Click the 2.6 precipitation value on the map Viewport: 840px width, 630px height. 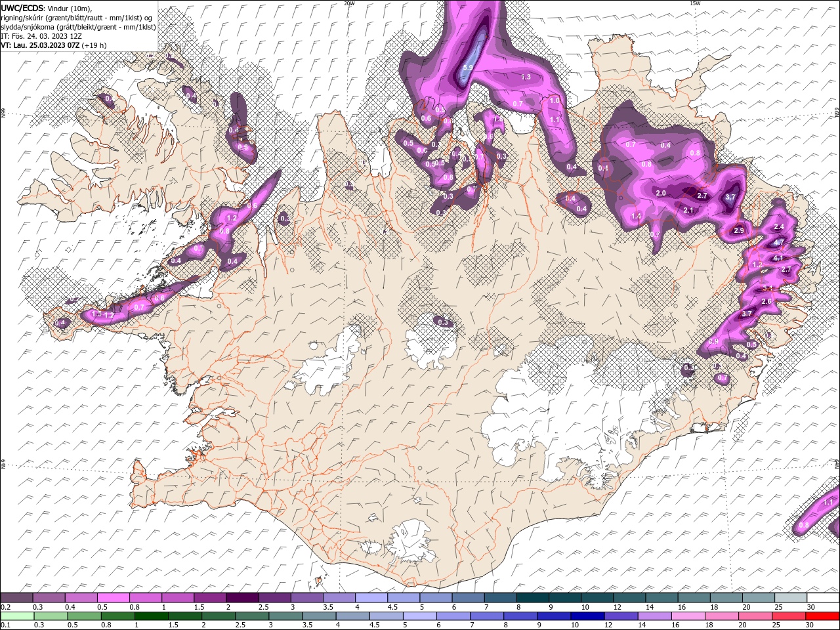point(766,301)
